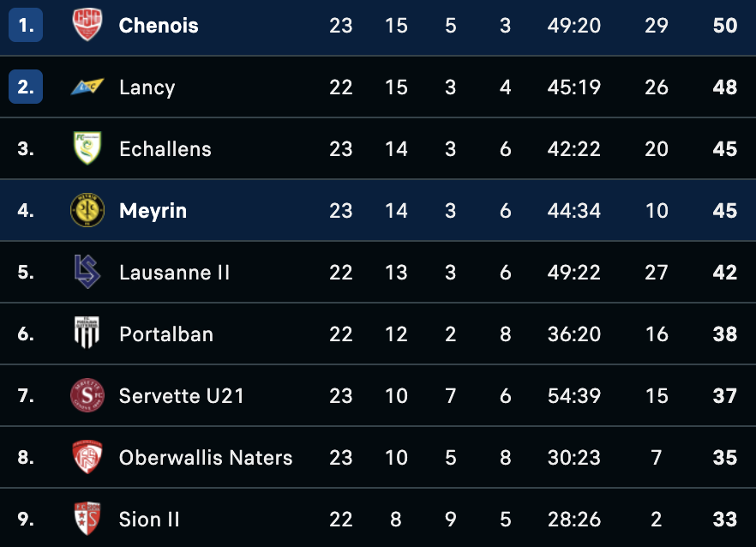Screen dimensions: 756x547
Task: Open the Lausanne II logo icon
Action: 87,272
